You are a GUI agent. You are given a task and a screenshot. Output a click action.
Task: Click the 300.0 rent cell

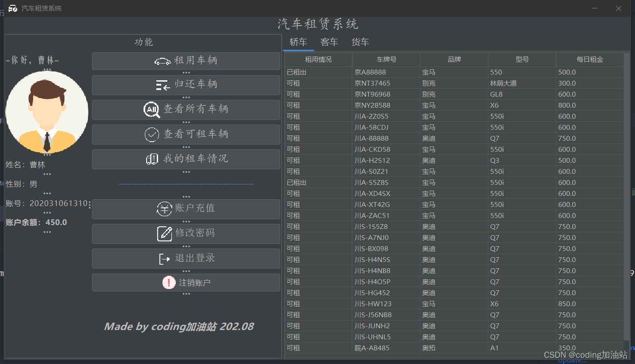coord(590,83)
